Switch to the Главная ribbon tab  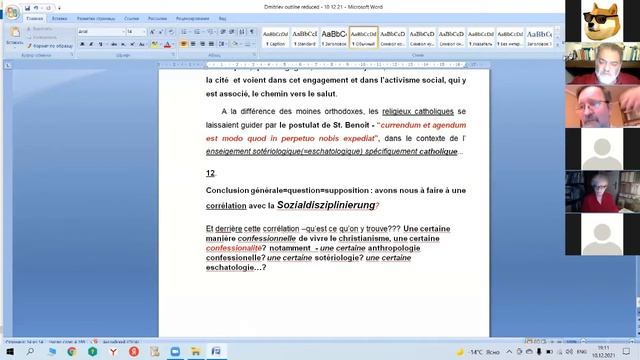tap(34, 18)
